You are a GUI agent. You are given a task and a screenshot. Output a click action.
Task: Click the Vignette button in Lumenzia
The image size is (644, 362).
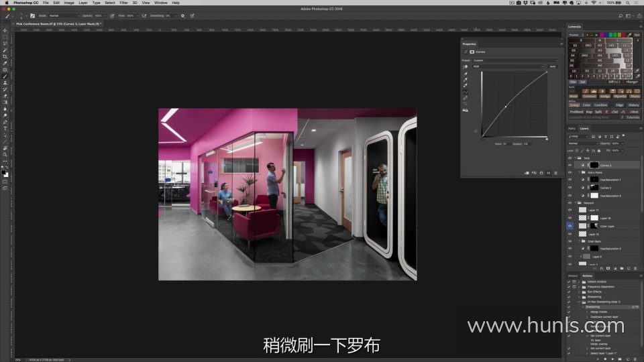(x=620, y=96)
